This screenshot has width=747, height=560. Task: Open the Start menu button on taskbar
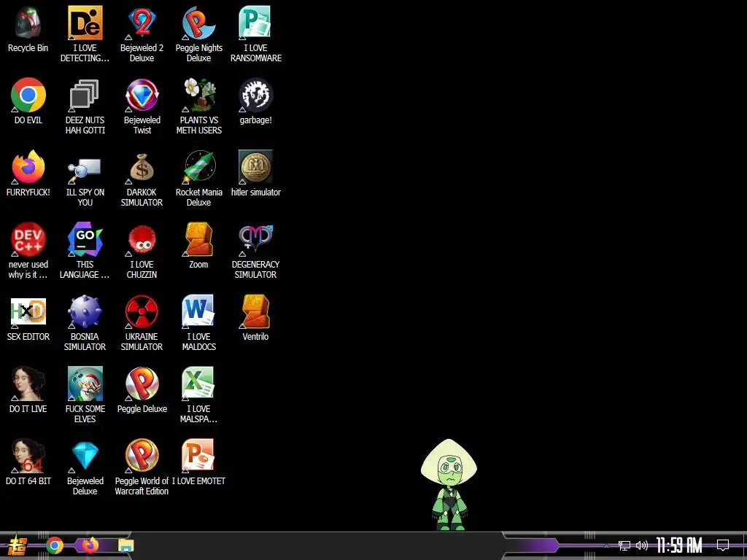(18, 545)
